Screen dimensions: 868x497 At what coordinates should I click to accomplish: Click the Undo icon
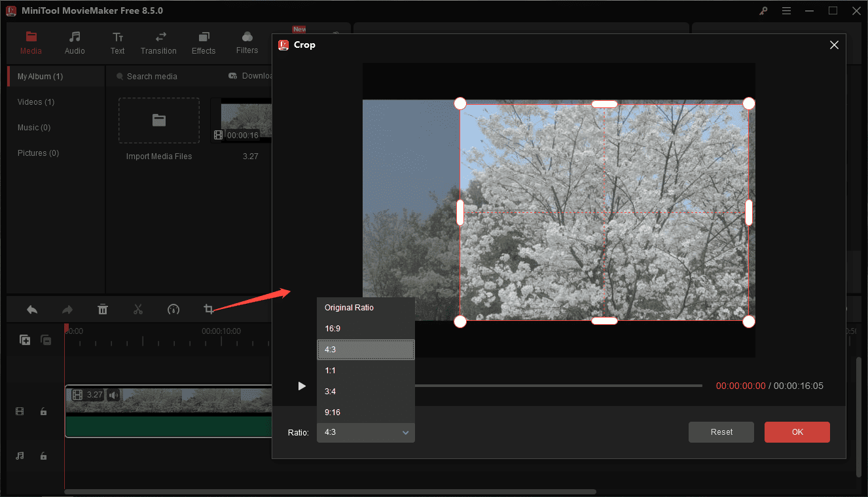pos(31,309)
